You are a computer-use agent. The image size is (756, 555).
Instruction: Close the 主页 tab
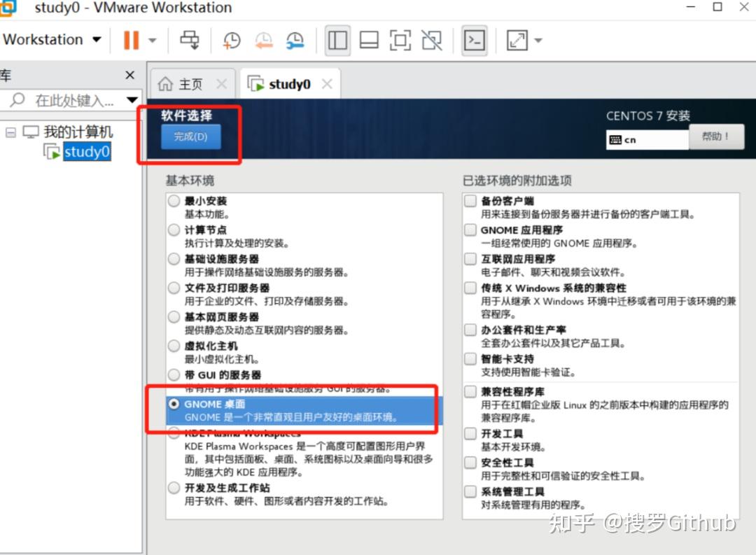pyautogui.click(x=222, y=85)
